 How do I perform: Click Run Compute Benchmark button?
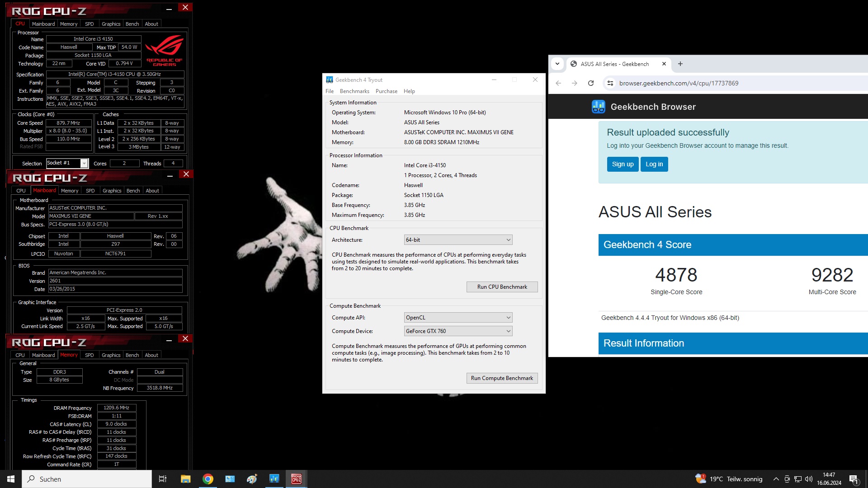[x=502, y=378]
